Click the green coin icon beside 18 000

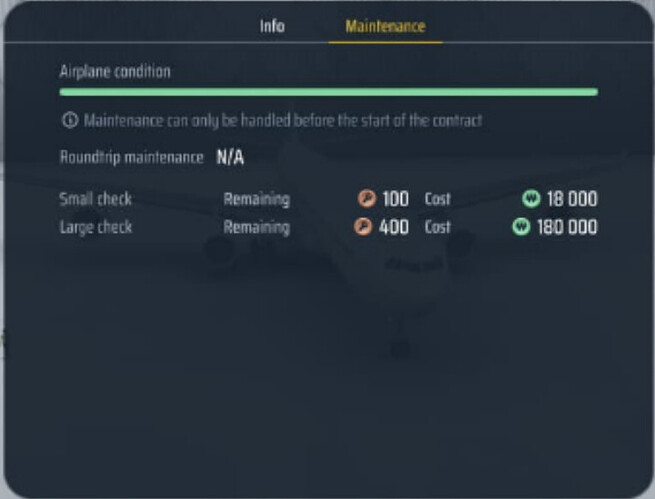[531, 198]
